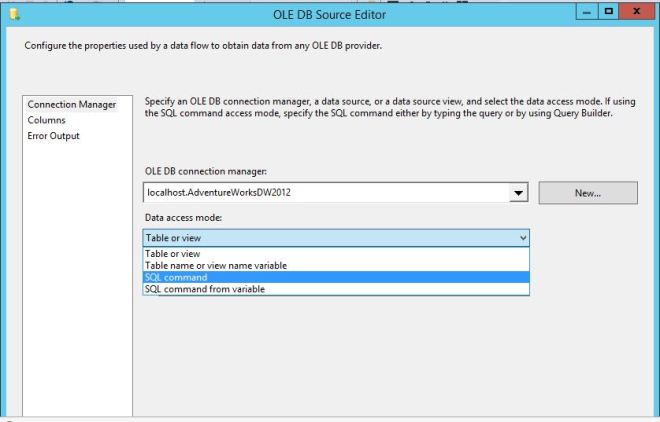The height and width of the screenshot is (422, 660).
Task: Collapse the Data access mode chevron
Action: pos(522,238)
